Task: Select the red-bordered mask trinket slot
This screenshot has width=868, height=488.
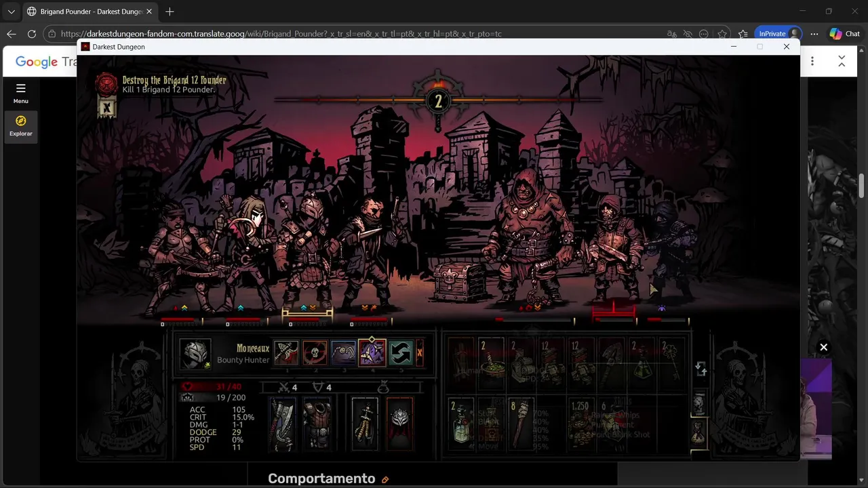Action: pyautogui.click(x=399, y=424)
